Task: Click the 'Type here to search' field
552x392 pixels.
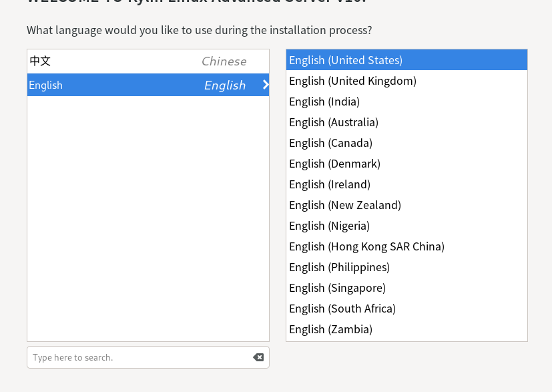Action: (148, 357)
